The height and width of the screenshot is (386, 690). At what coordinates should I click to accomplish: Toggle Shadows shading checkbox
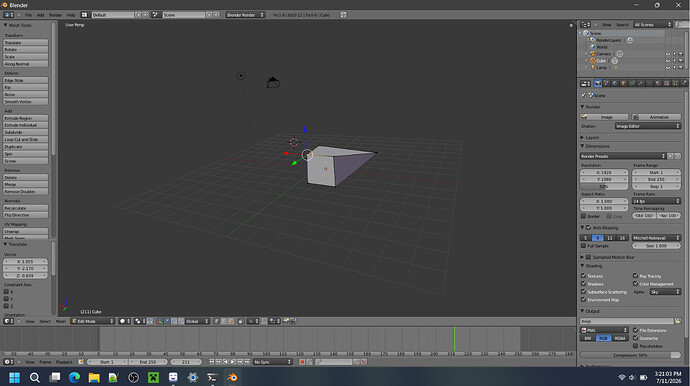tap(584, 283)
